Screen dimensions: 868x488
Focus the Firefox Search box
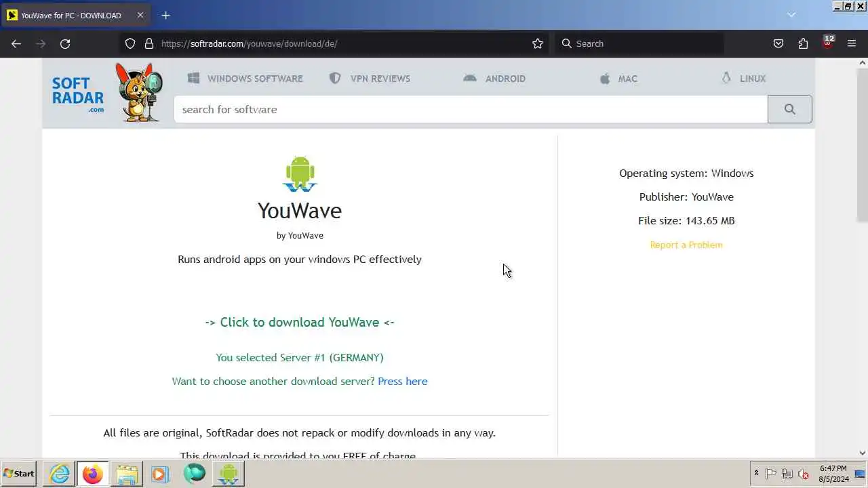pyautogui.click(x=639, y=43)
